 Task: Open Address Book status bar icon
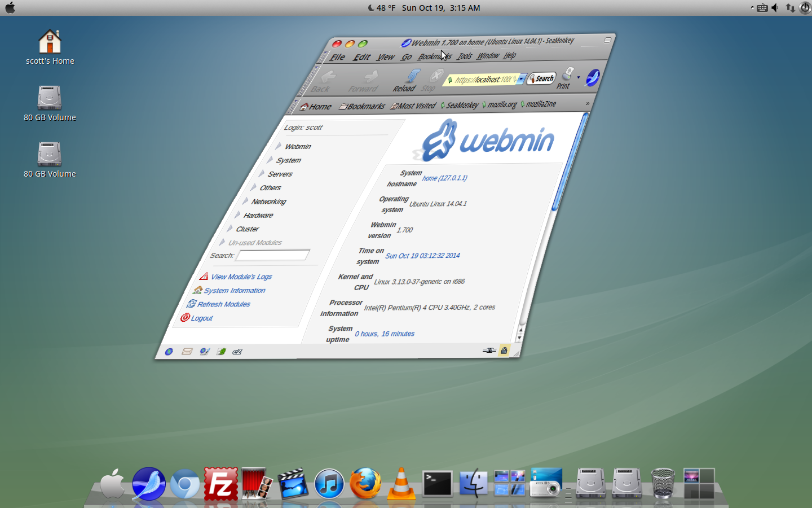(221, 352)
